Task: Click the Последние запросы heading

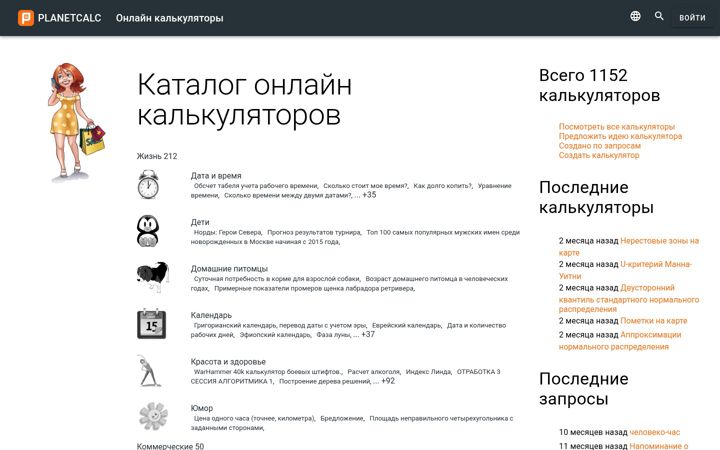Action: pyautogui.click(x=584, y=389)
